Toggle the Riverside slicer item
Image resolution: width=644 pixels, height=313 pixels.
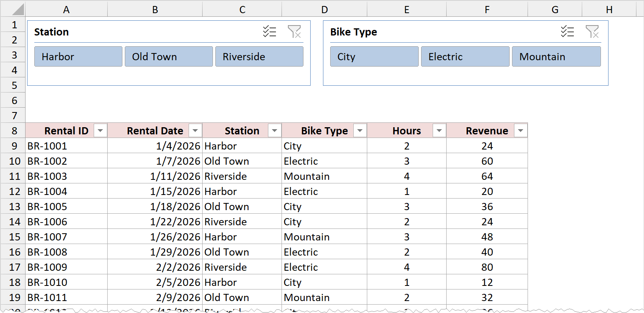pos(259,57)
